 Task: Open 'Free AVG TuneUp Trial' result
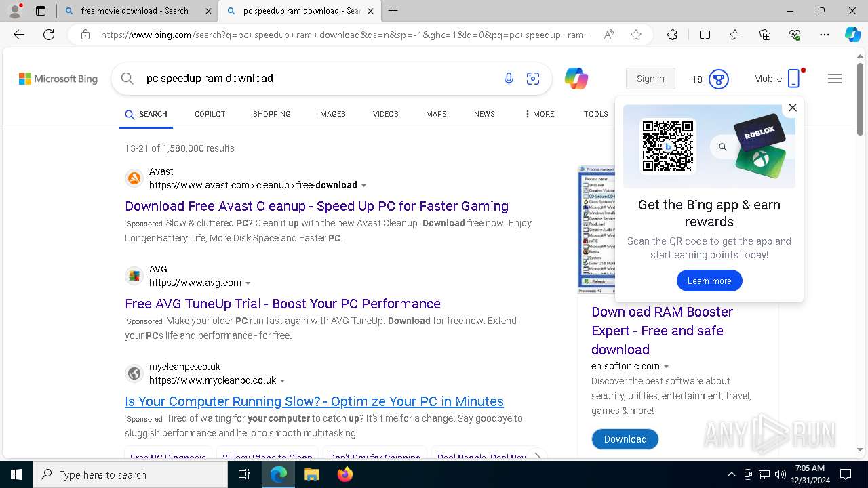pyautogui.click(x=283, y=304)
